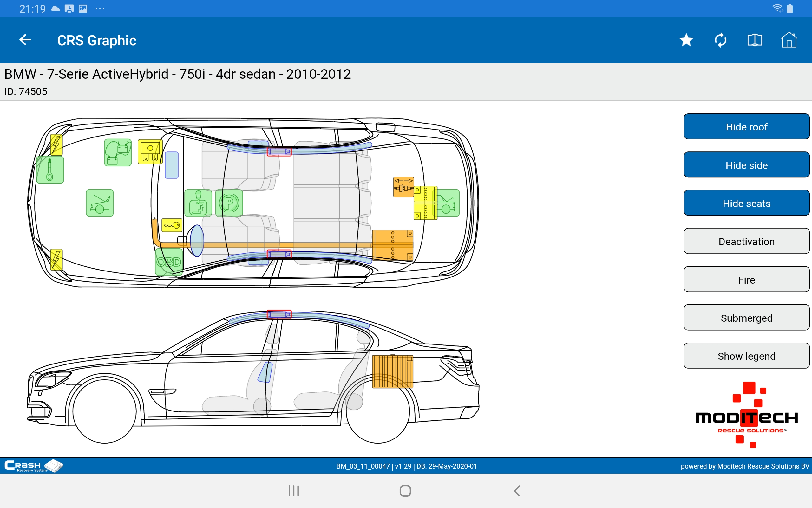The image size is (812, 508).
Task: Tap the front upper yellow high-voltage lightning icon
Action: click(x=56, y=145)
